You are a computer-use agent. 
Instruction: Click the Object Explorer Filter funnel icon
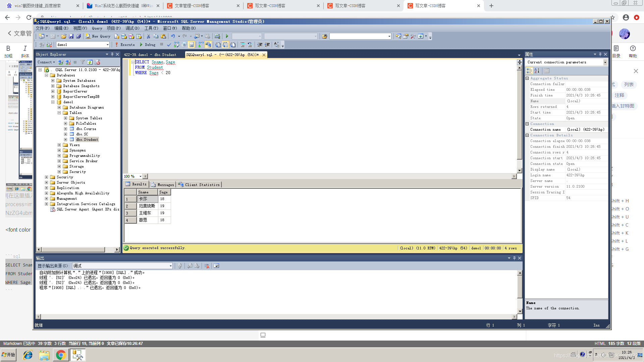[x=83, y=62]
